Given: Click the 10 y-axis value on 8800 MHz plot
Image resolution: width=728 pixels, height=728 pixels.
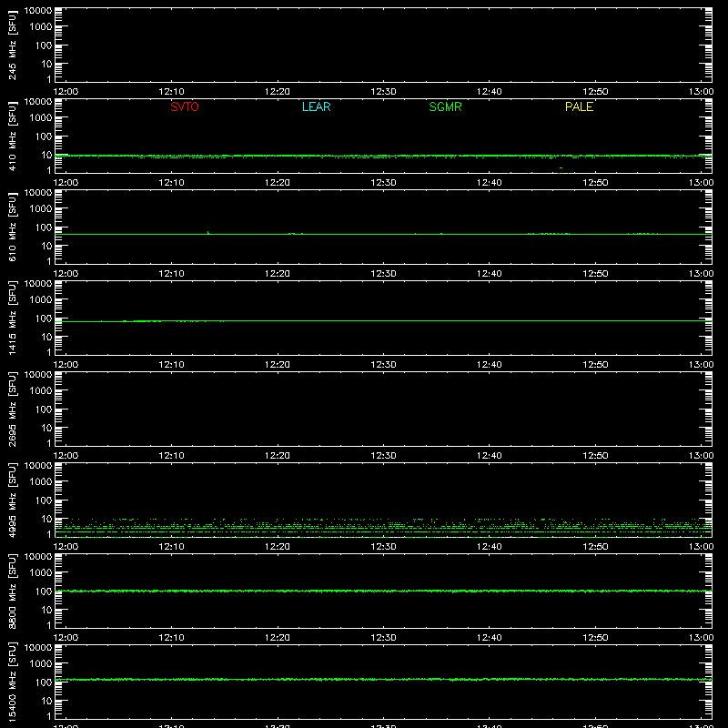Looking at the screenshot, I should [47, 610].
